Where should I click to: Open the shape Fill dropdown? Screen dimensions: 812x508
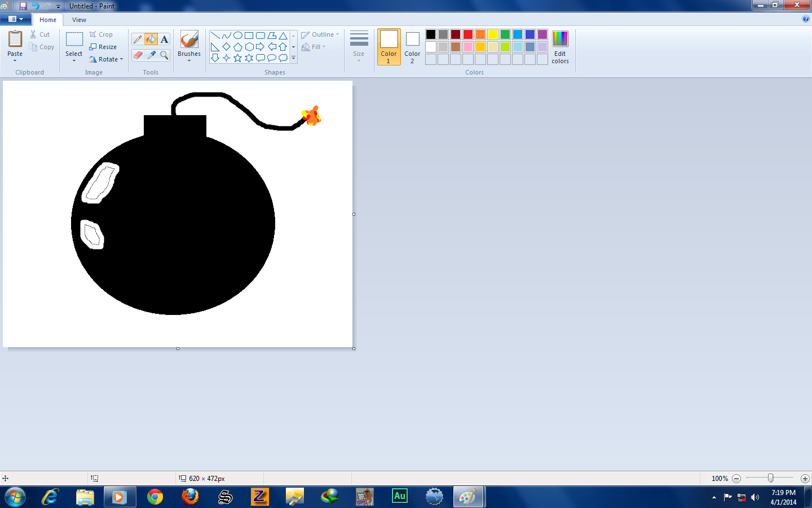pos(314,47)
